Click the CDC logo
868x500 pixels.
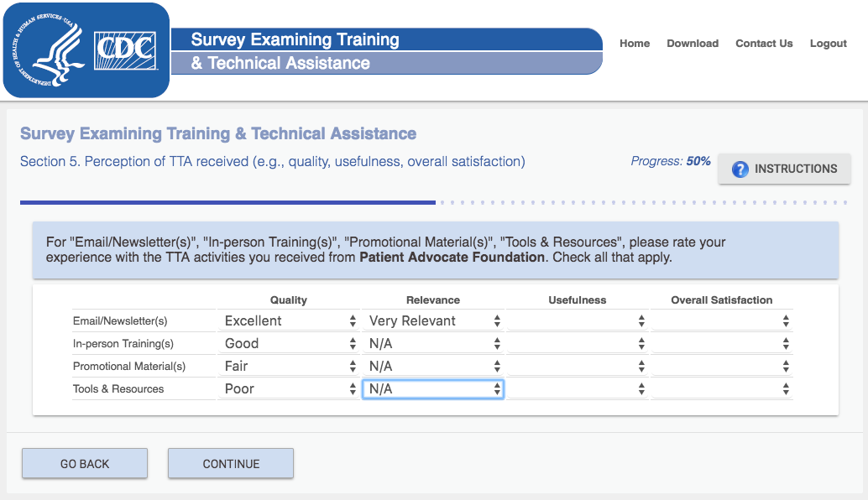tap(127, 50)
